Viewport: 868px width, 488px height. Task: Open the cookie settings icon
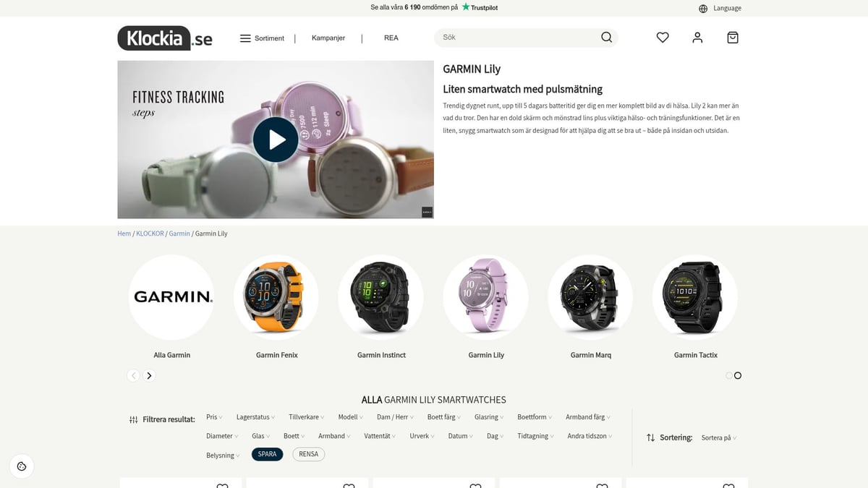[22, 466]
